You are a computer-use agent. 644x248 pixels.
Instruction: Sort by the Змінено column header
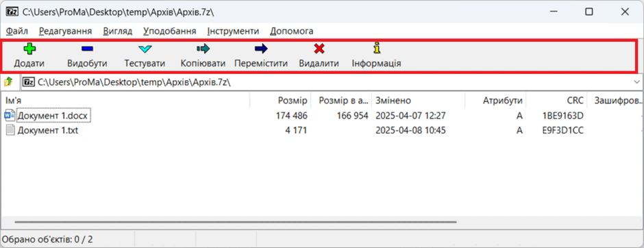point(418,101)
